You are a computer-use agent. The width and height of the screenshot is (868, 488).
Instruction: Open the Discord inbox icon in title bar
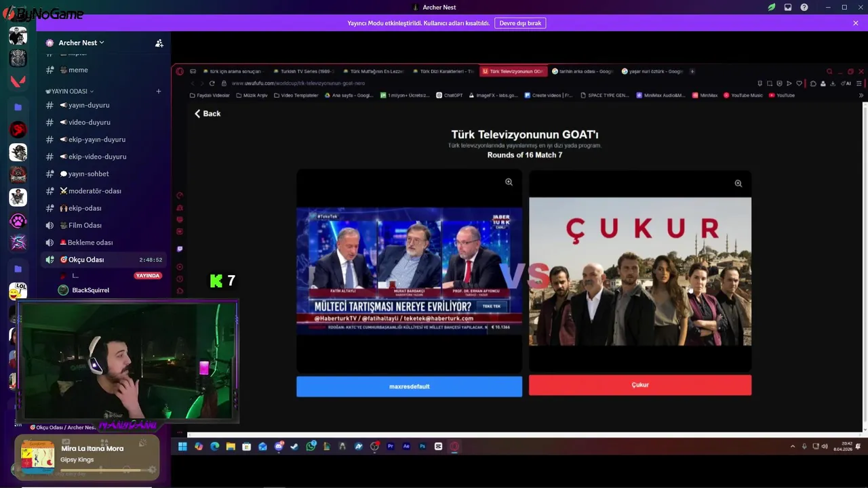(x=788, y=7)
